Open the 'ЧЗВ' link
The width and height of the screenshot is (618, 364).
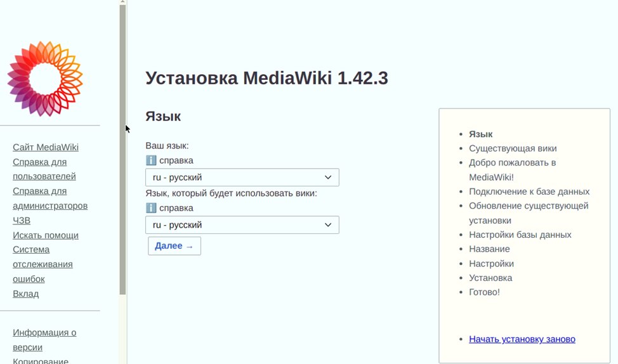[x=22, y=220]
